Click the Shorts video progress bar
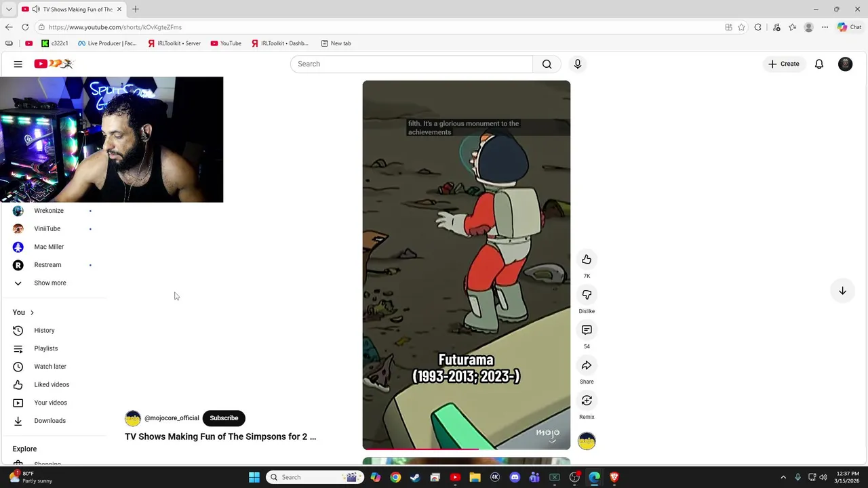Viewport: 868px width, 488px height. tap(467, 449)
